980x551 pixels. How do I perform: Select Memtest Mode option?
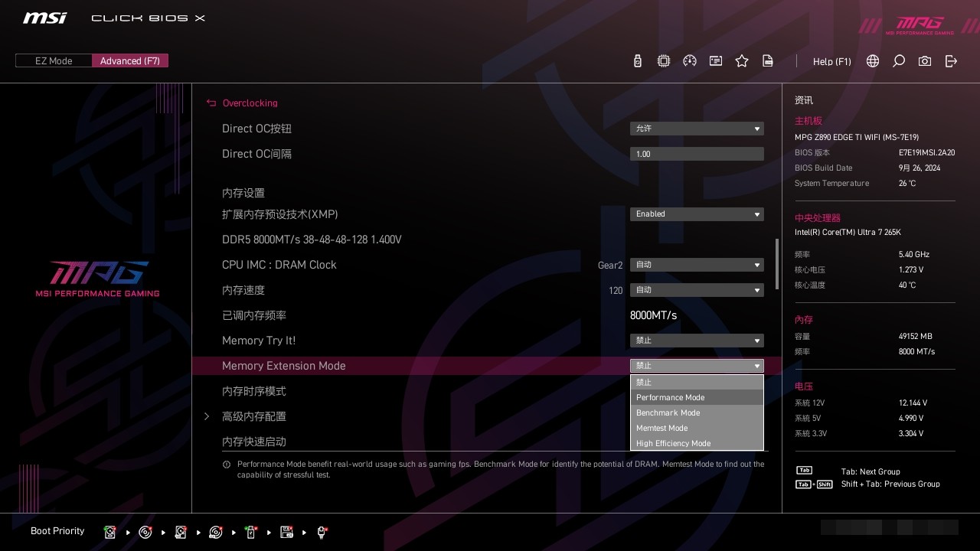pos(697,428)
